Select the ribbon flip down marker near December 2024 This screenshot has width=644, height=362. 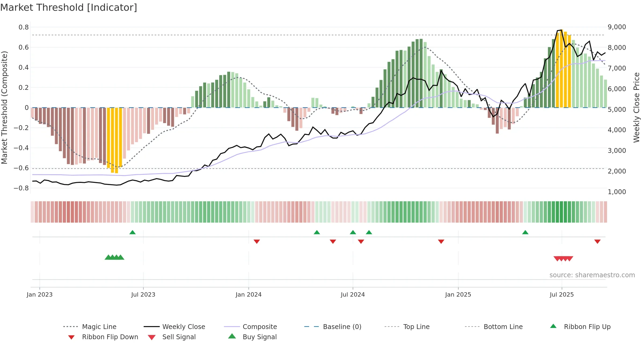441,242
